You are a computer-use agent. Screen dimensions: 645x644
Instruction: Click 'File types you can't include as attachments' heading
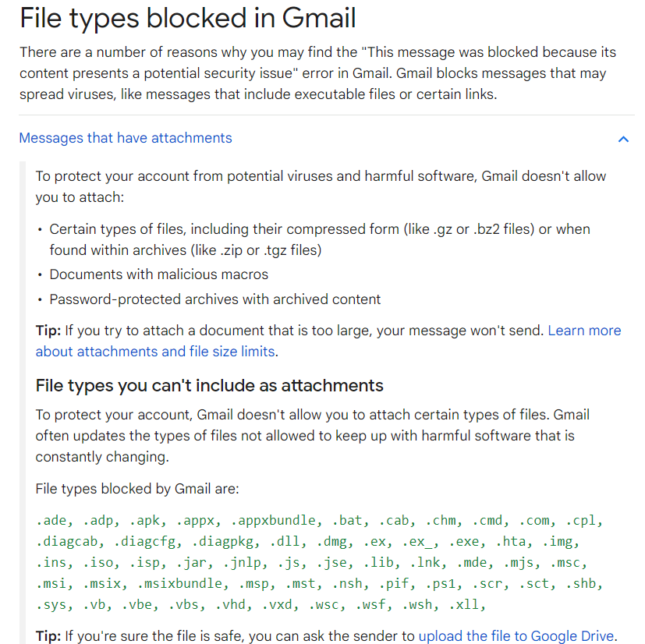click(x=210, y=385)
